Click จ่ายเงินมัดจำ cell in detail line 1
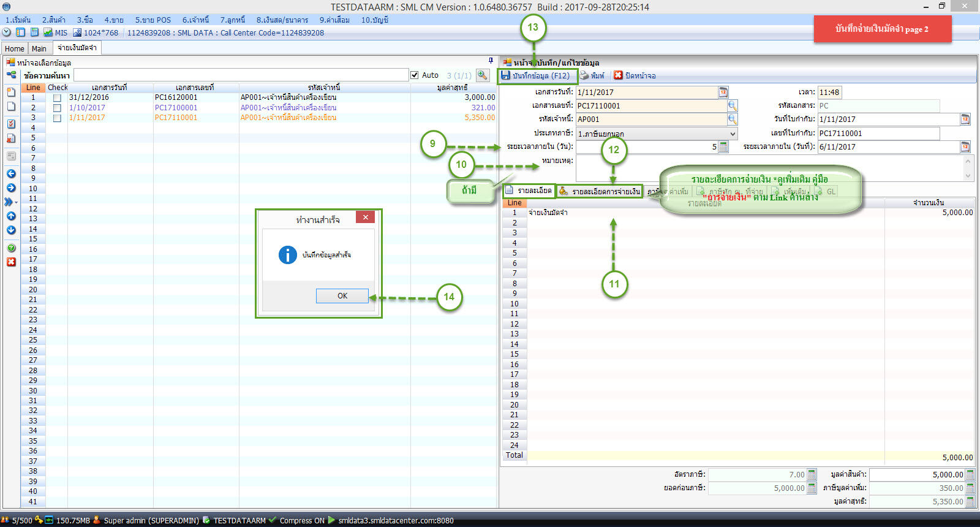Screen dimensions: 980x527 706,213
